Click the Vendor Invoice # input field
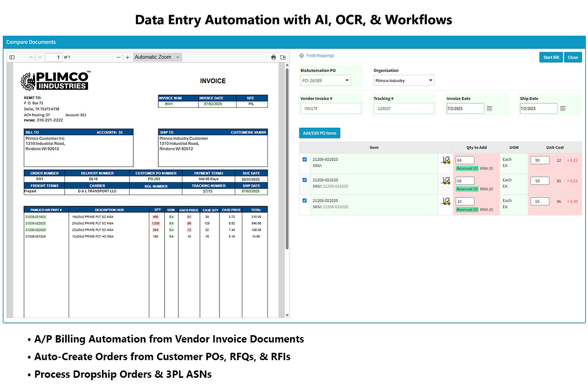 tap(331, 108)
